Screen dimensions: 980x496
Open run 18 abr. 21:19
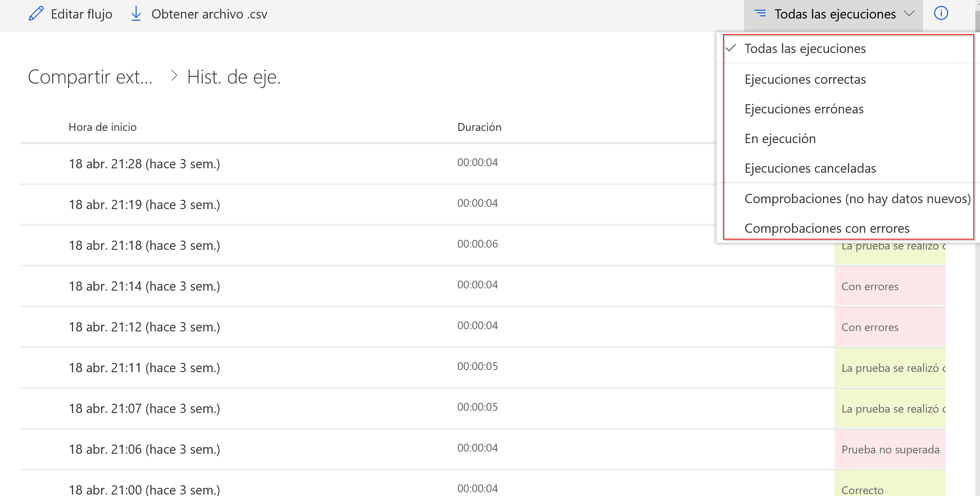144,204
